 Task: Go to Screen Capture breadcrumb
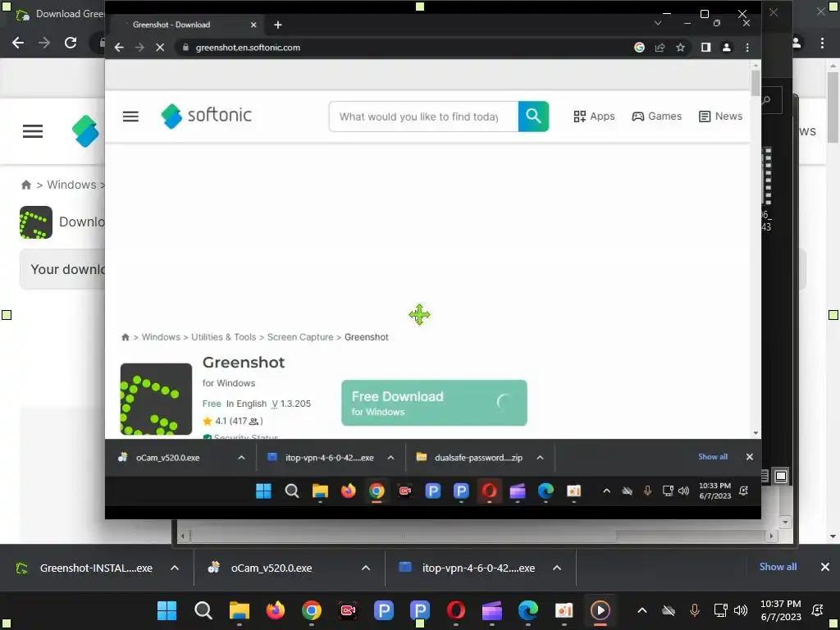pyautogui.click(x=300, y=337)
